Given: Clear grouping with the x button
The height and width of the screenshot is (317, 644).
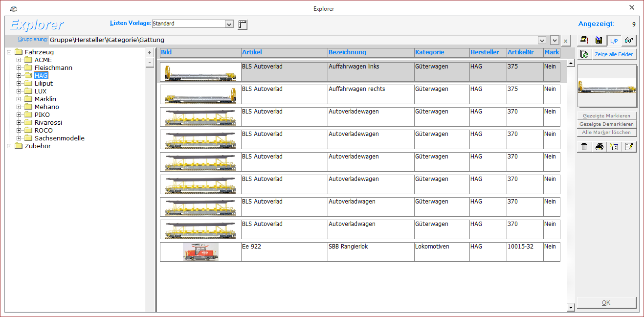Looking at the screenshot, I should [565, 41].
